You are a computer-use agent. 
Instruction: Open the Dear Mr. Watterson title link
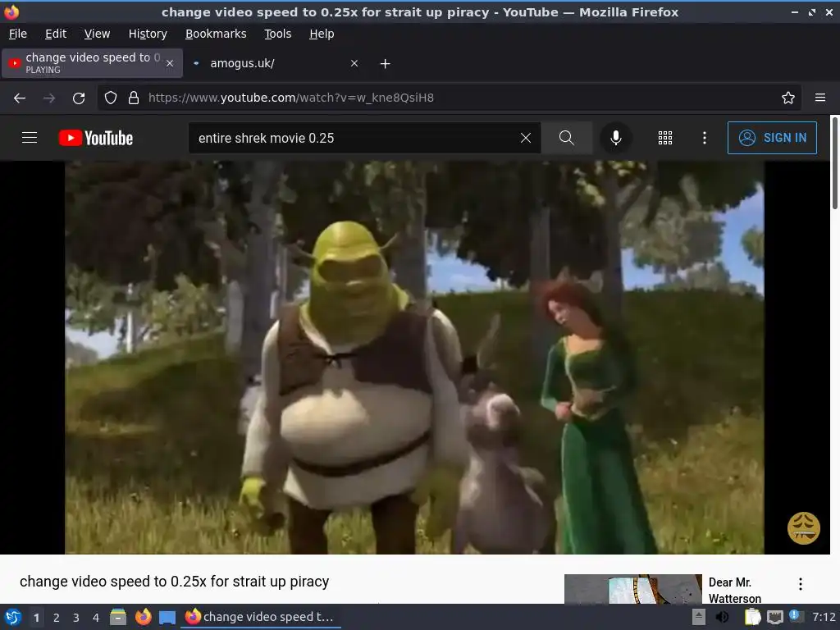point(734,590)
